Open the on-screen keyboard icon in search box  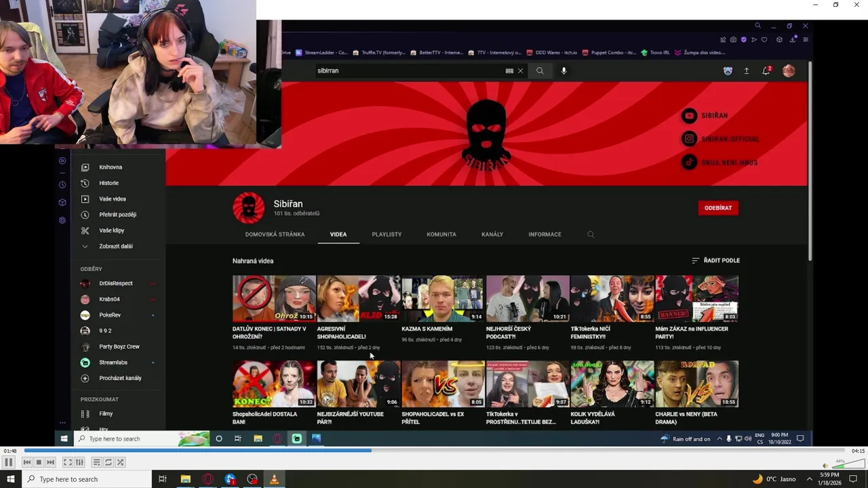point(509,70)
